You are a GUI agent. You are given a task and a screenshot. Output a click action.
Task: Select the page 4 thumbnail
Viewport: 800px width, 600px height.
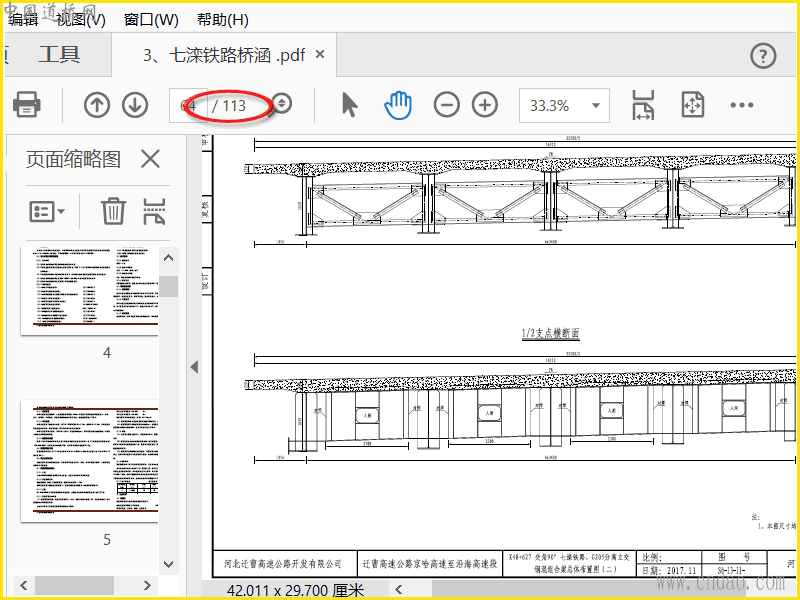pos(89,291)
